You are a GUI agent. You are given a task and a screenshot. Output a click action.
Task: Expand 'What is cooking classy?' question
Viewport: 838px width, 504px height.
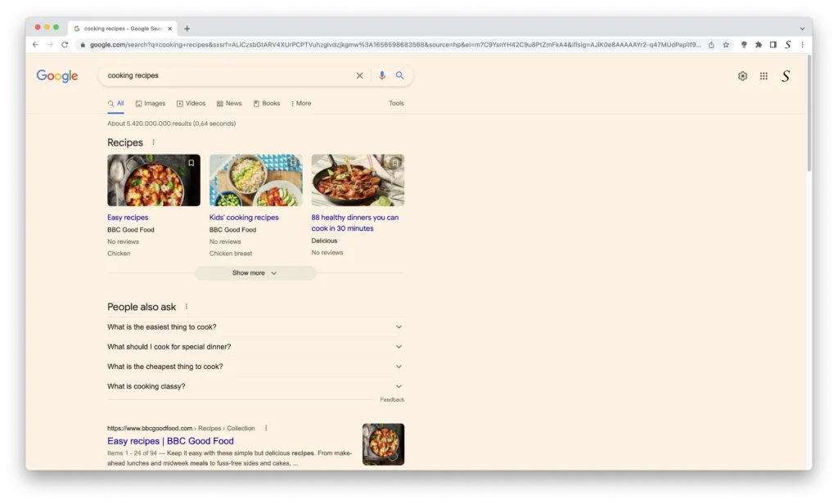tap(255, 386)
